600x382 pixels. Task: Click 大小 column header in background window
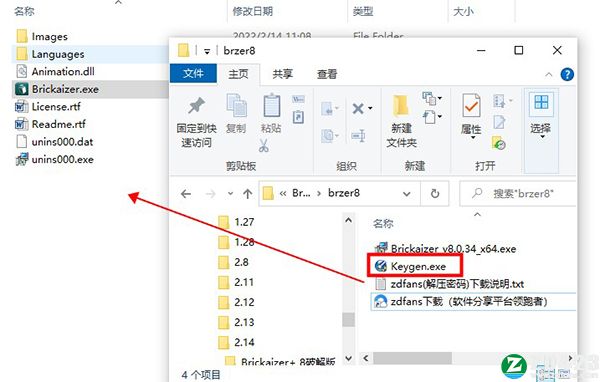click(x=463, y=11)
